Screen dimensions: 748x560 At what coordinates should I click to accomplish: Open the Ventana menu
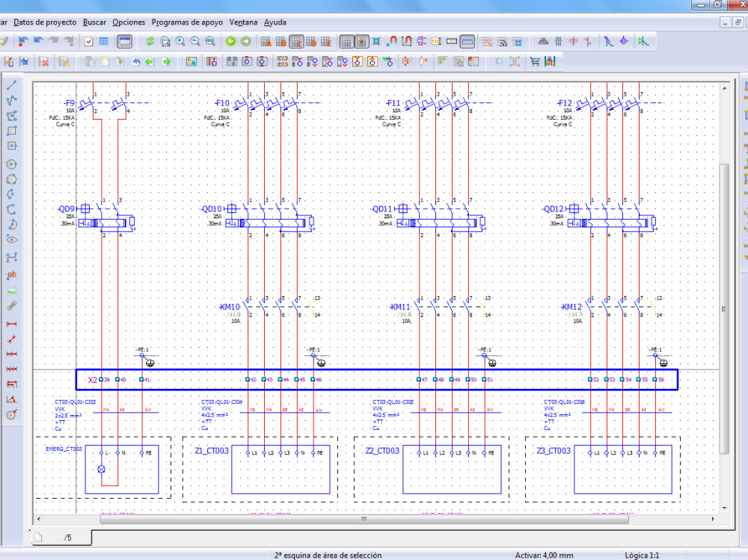pos(243,22)
